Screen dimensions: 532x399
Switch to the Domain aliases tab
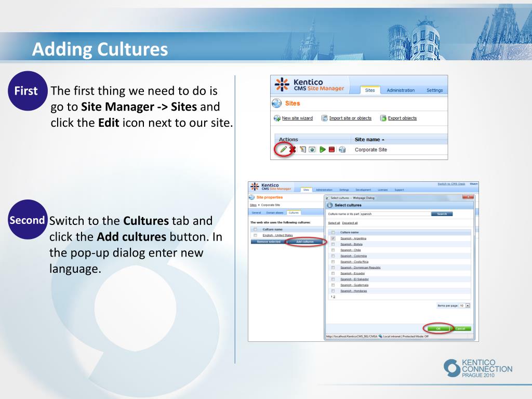coord(274,212)
